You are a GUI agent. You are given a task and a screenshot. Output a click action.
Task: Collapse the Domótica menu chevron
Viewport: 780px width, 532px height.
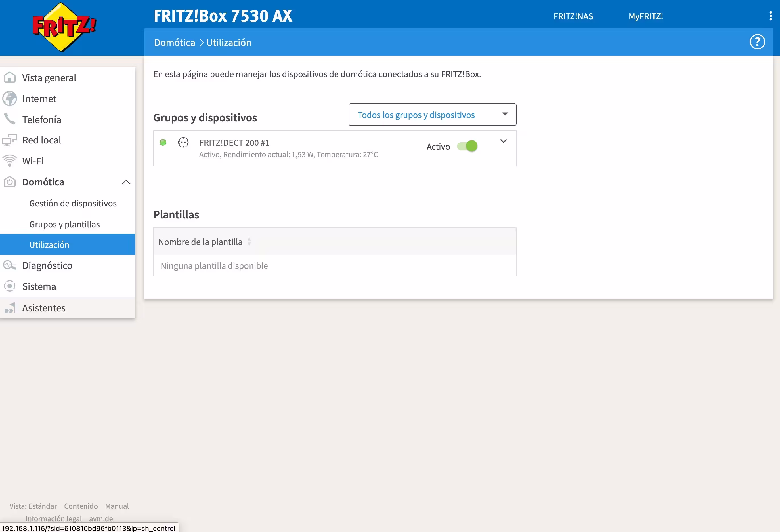tap(126, 182)
